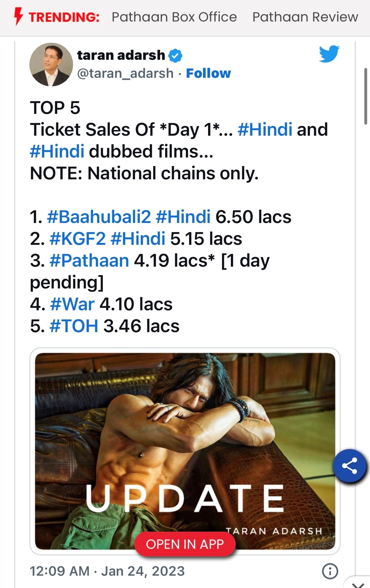The height and width of the screenshot is (588, 370).
Task: Follow taran adarsh on Twitter
Action: coord(208,73)
